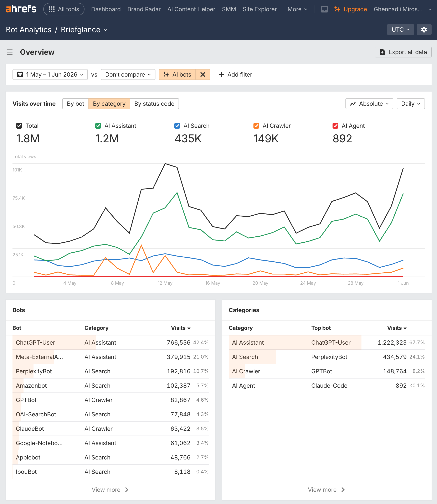This screenshot has width=437, height=504.
Task: Open the Don't compare dropdown
Action: (128, 74)
